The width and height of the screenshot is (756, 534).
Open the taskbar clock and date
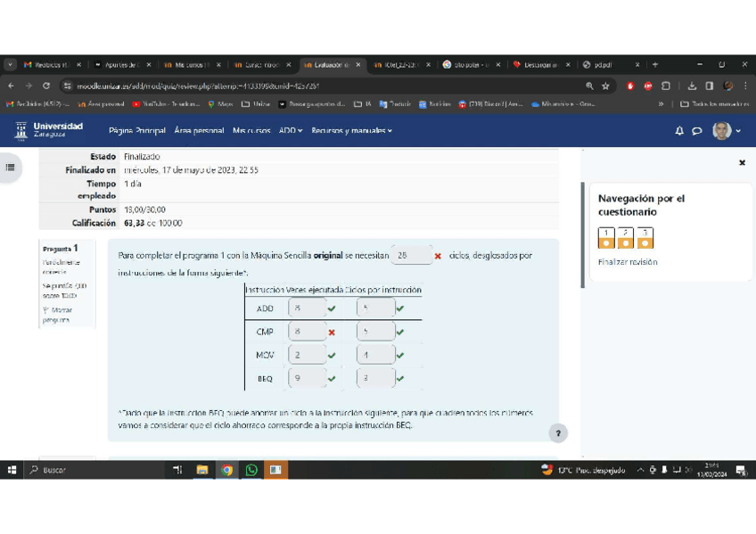(x=711, y=470)
